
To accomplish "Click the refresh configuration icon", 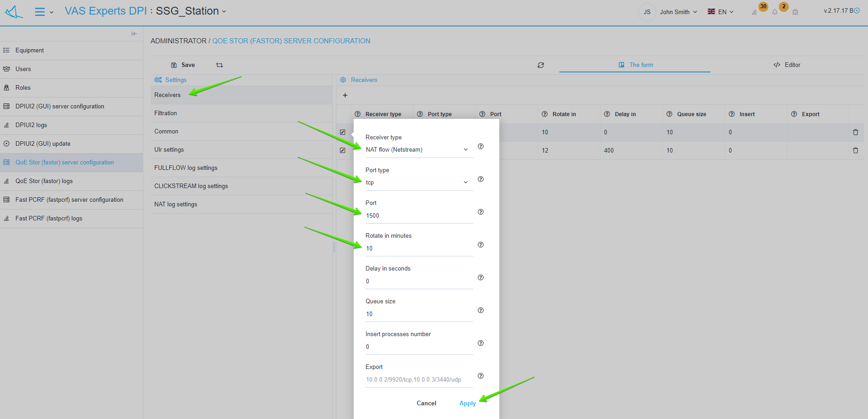I will coord(541,65).
